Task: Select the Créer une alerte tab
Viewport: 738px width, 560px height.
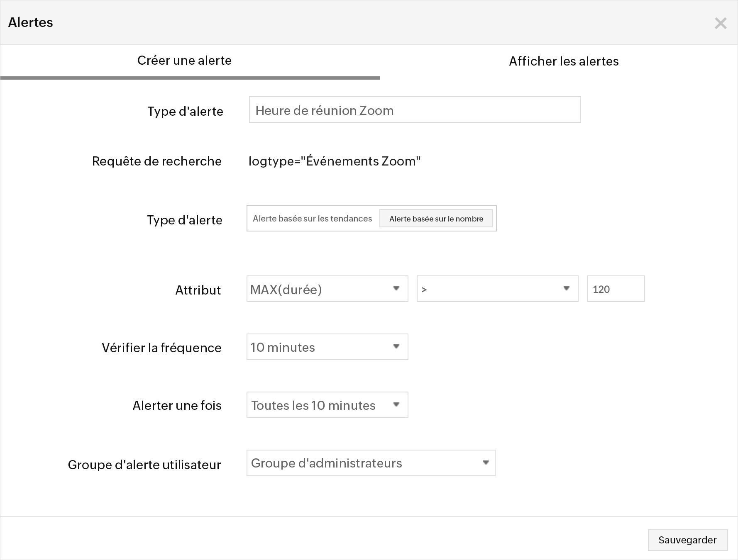Action: pyautogui.click(x=184, y=61)
